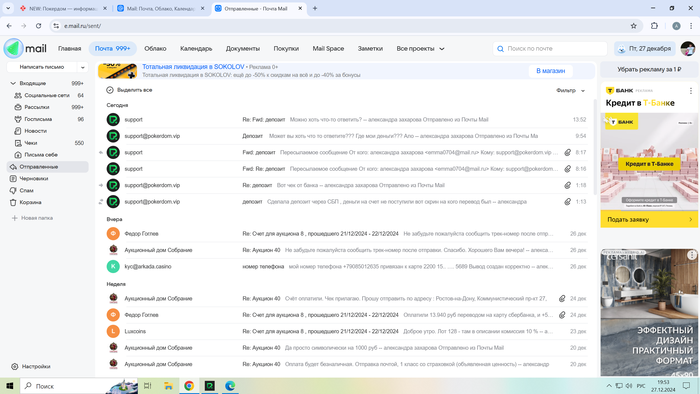
Task: Bookmark this page with the star
Action: (x=633, y=26)
